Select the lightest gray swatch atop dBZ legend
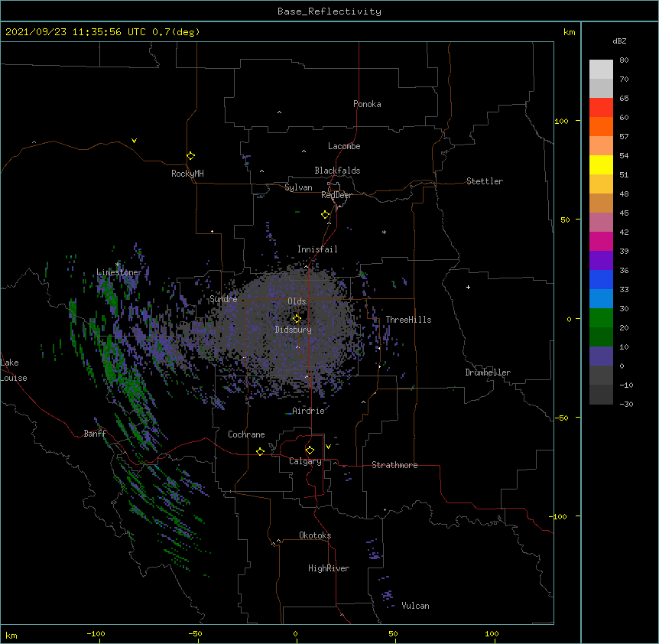 pos(601,69)
